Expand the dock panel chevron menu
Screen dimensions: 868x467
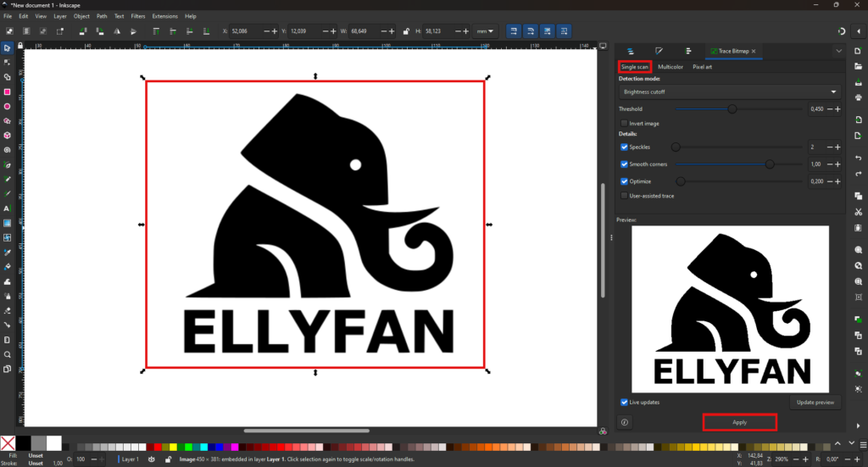(838, 51)
